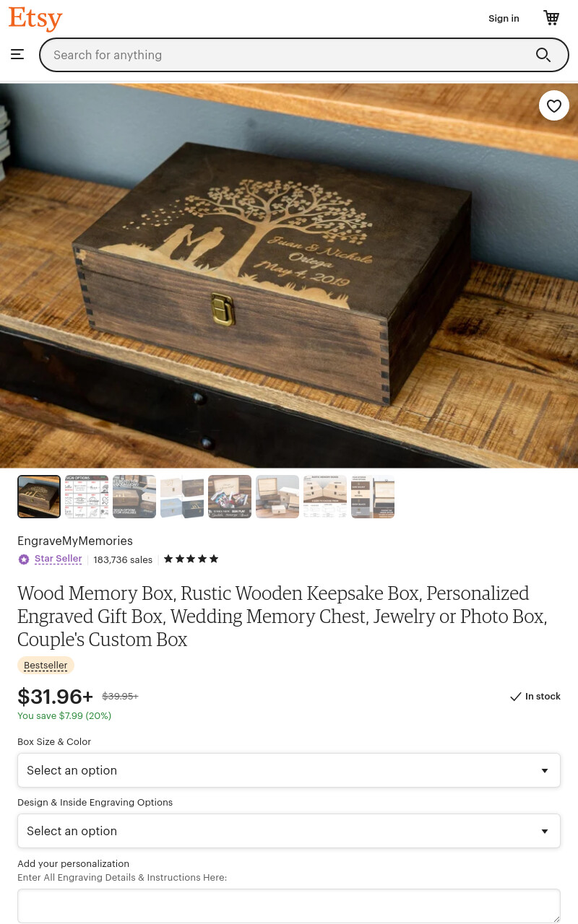Select the first engraved box thumbnail
This screenshot has height=924, width=578.
(39, 497)
